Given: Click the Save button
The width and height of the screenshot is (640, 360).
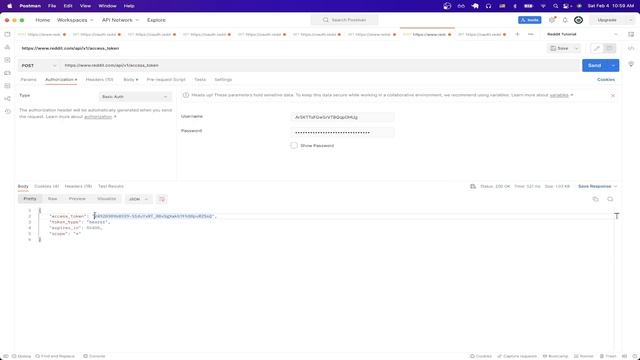Looking at the screenshot, I should pyautogui.click(x=560, y=48).
